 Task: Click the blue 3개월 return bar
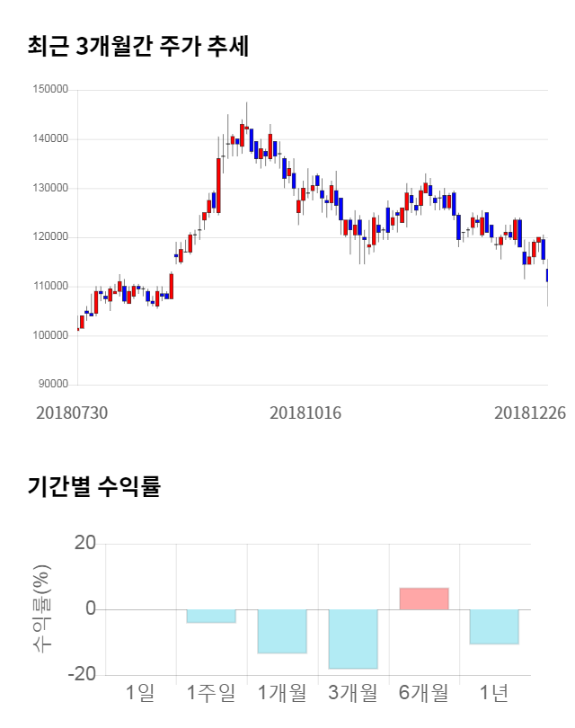click(x=353, y=639)
